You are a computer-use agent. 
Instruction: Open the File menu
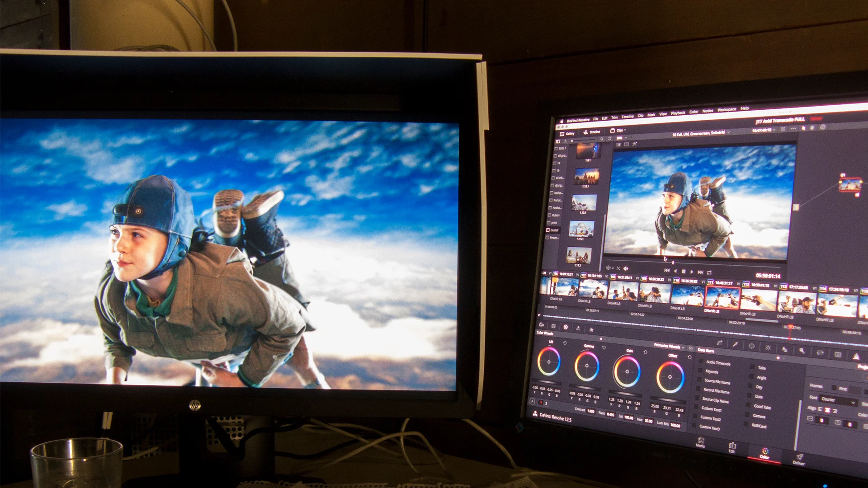[x=595, y=119]
